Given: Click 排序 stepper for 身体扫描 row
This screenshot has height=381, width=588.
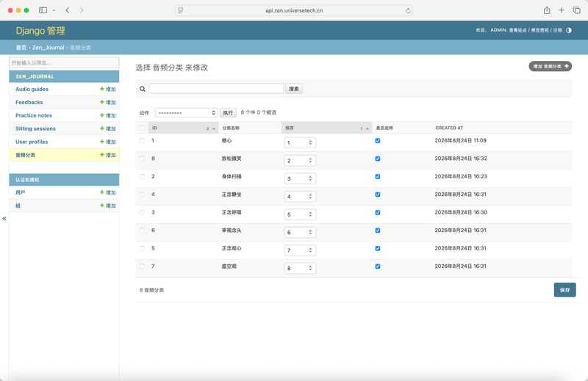Looking at the screenshot, I should click(310, 178).
